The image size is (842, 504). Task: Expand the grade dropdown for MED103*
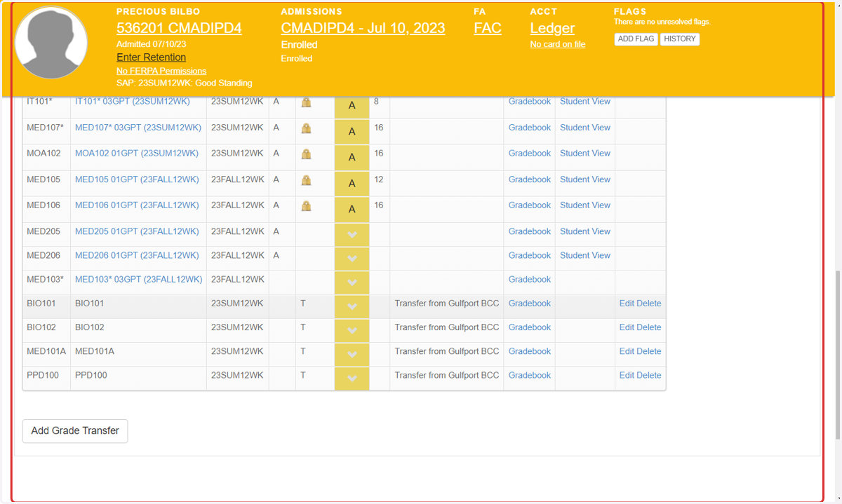coord(352,282)
